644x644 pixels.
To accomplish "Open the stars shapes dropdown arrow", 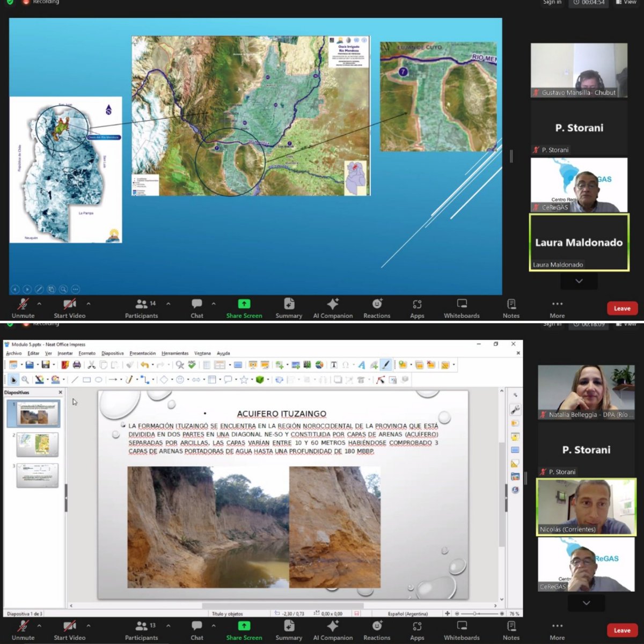I will pyautogui.click(x=252, y=379).
